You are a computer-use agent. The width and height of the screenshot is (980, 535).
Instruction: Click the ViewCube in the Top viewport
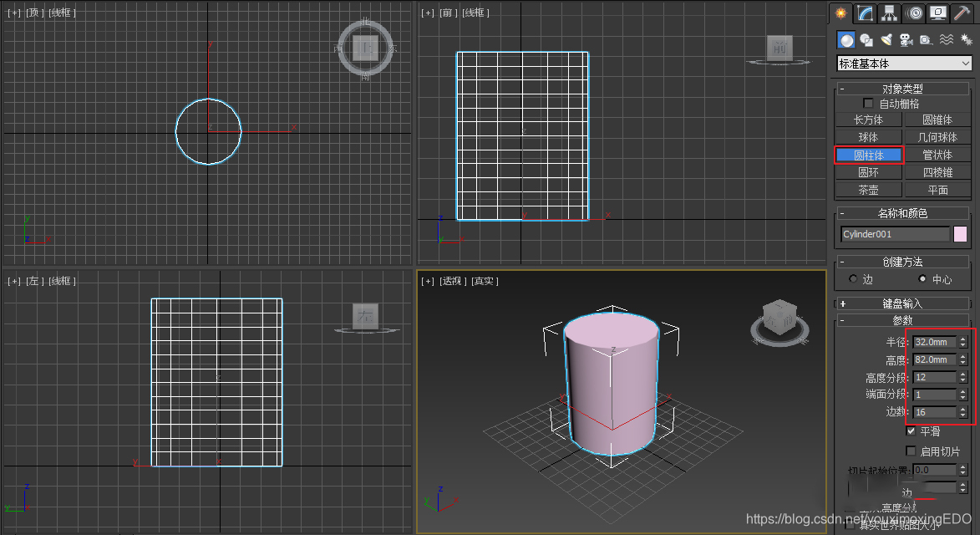point(366,48)
